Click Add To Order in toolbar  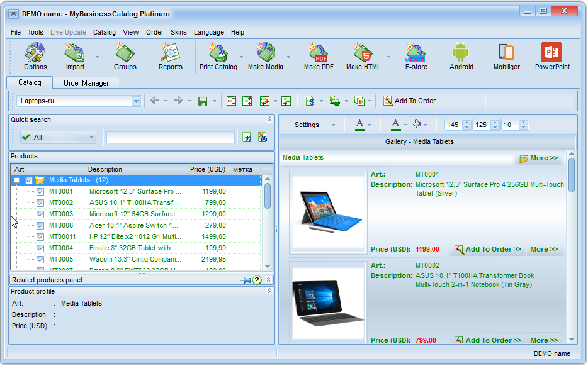coord(409,101)
